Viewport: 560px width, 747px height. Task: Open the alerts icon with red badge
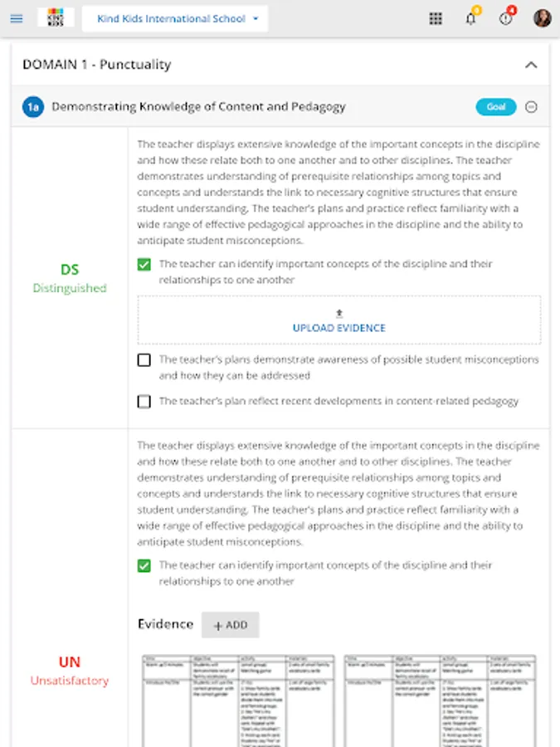click(506, 18)
